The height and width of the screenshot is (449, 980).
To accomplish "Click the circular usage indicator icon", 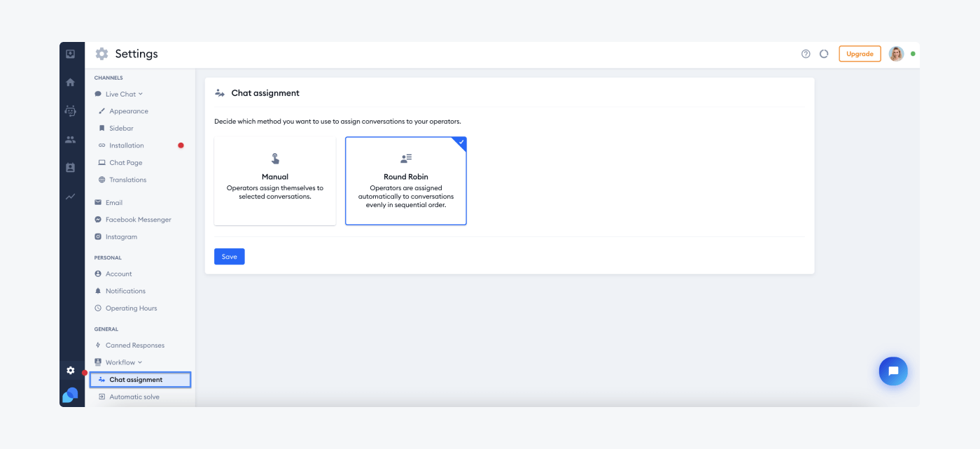I will pos(824,54).
